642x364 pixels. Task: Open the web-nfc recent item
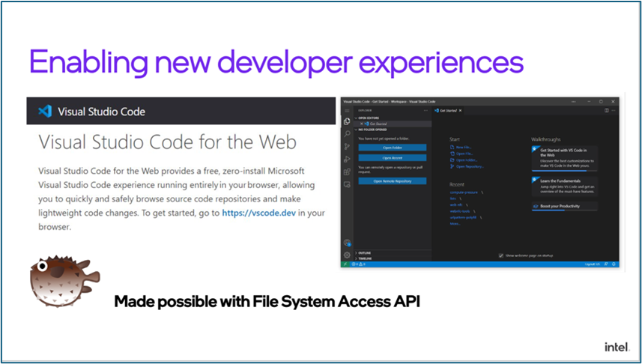pyautogui.click(x=456, y=204)
